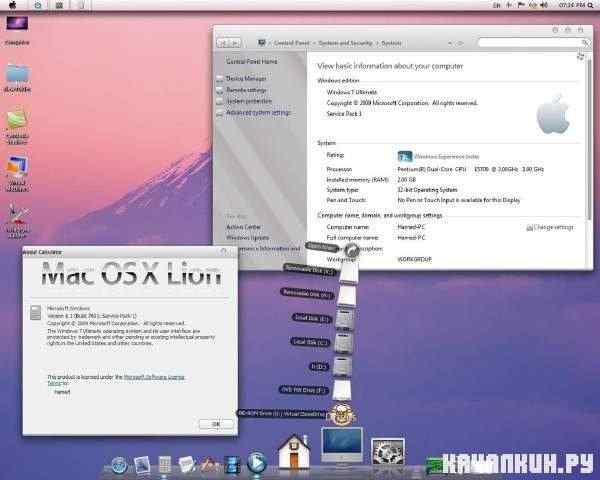The height and width of the screenshot is (480, 600).
Task: Open the Local Disk (E:) stack item
Action: coord(345,318)
